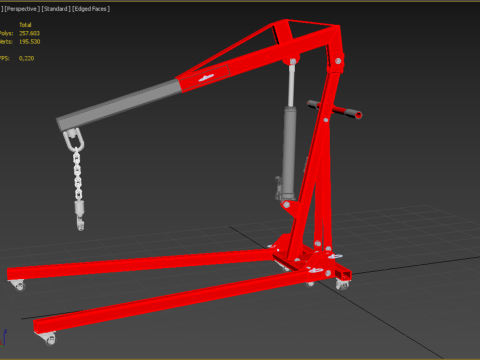This screenshot has width=480, height=360.
Task: Select the Total statistics header
Action: [x=25, y=25]
